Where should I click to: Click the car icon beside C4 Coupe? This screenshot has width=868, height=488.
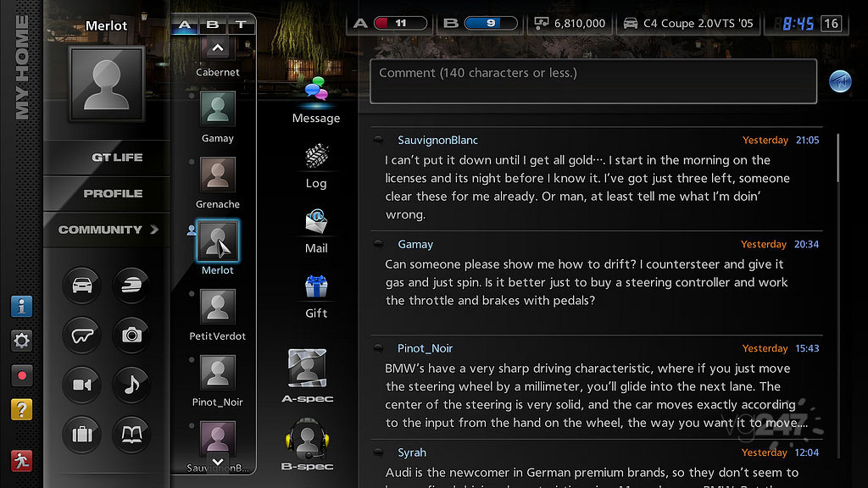click(631, 23)
